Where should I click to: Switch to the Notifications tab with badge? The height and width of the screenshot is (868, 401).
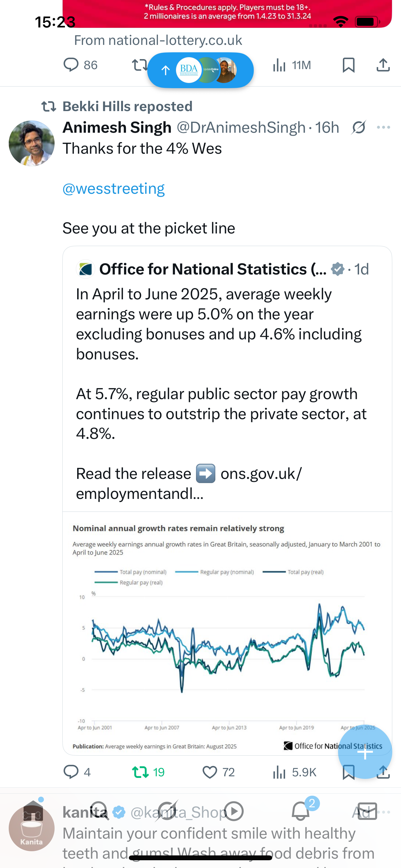[301, 811]
